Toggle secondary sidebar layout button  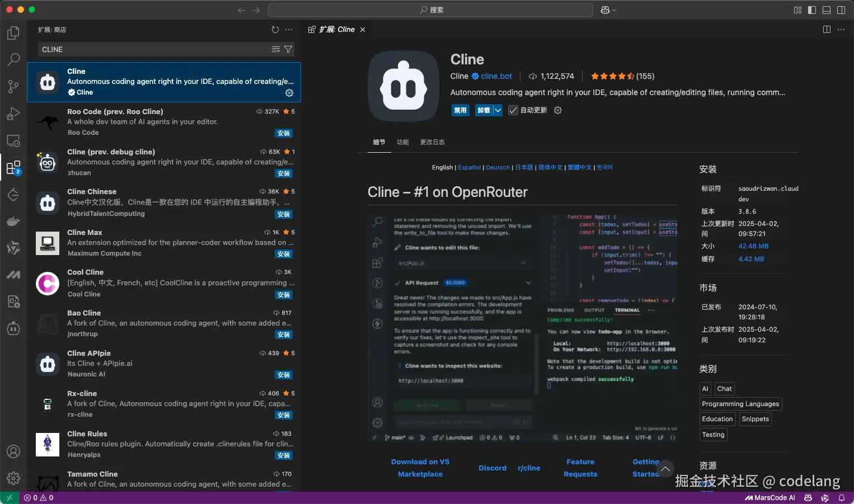tap(841, 10)
